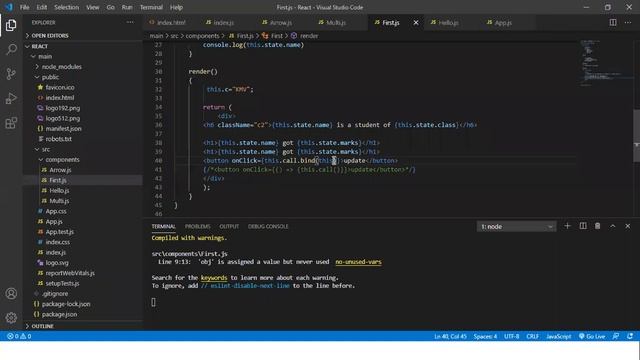Viewport: 640px width, 360px height.
Task: Switch to the Output panel tab
Action: [x=229, y=227]
